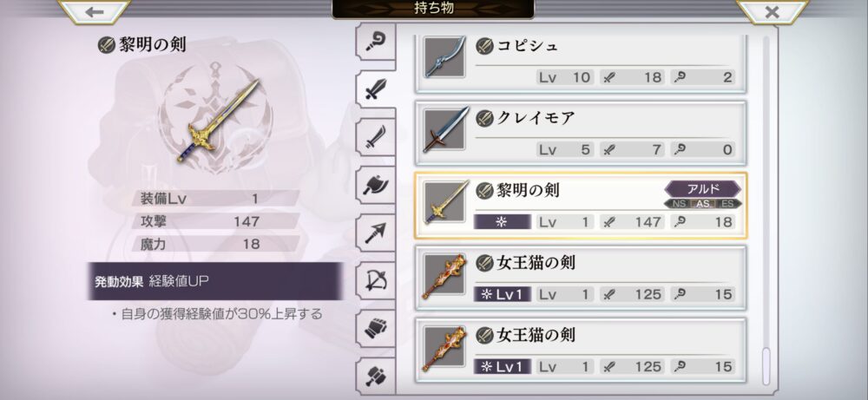Go back with the left arrow button
The height and width of the screenshot is (400, 868).
(x=95, y=11)
